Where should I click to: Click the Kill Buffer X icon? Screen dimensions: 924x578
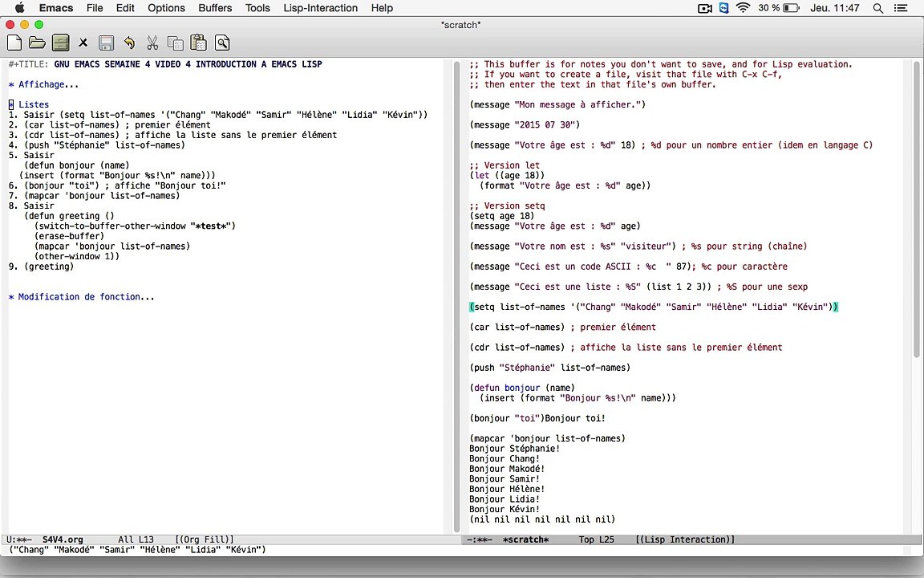pos(83,43)
